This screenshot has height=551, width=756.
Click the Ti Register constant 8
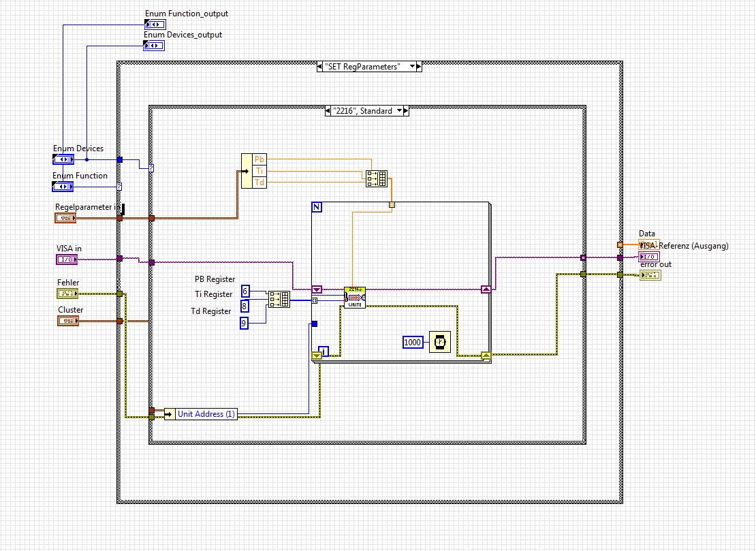click(245, 306)
